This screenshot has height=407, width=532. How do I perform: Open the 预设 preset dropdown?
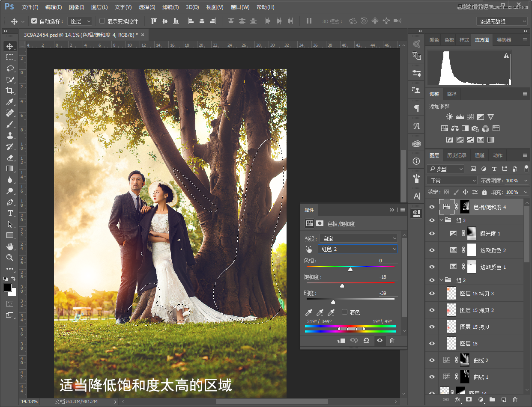pos(358,238)
